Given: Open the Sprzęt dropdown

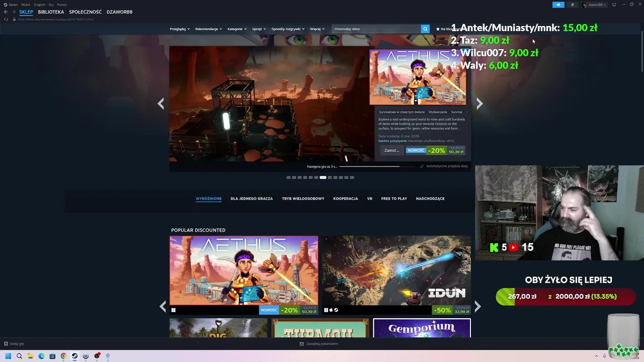Looking at the screenshot, I should pos(259,29).
